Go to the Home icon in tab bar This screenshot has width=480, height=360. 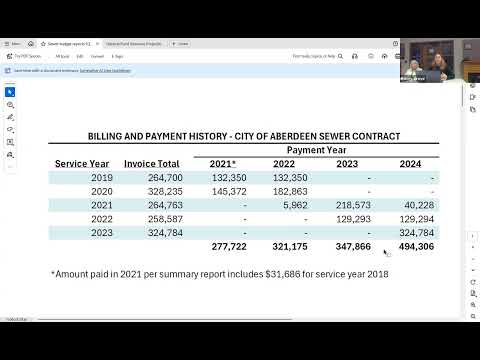[31, 44]
